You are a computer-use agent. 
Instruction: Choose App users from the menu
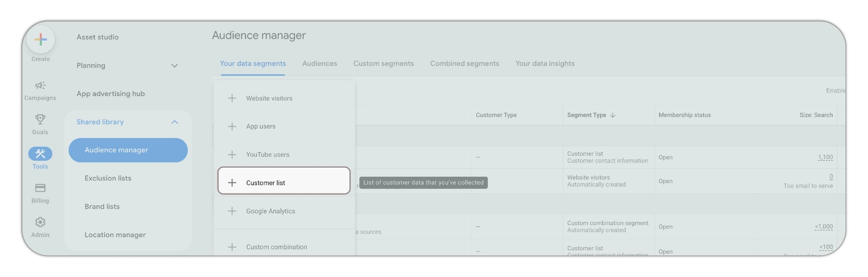(284, 126)
